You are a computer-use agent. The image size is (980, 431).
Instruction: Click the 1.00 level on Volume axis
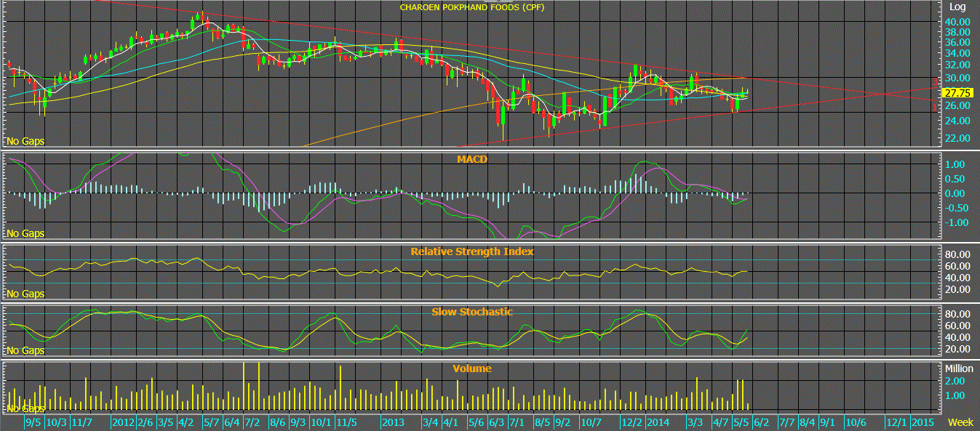click(x=956, y=395)
